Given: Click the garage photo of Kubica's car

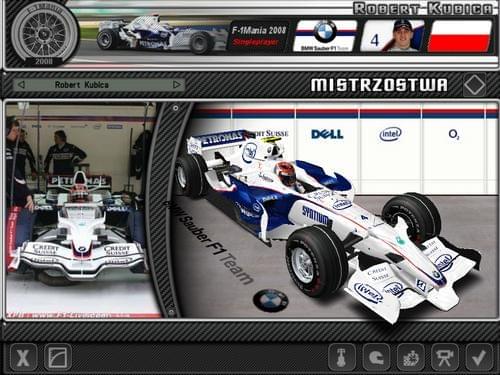Looking at the screenshot, I should pyautogui.click(x=82, y=210).
